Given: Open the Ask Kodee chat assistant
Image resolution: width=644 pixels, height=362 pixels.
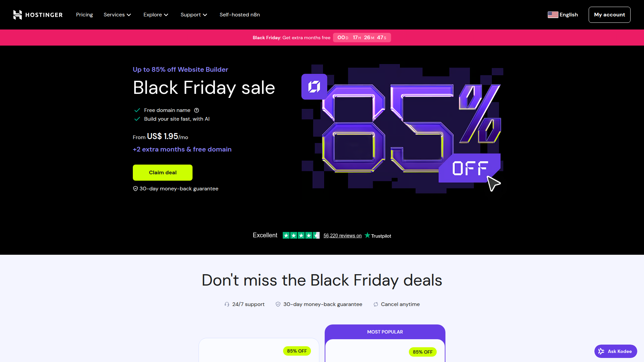Looking at the screenshot, I should coord(615,351).
